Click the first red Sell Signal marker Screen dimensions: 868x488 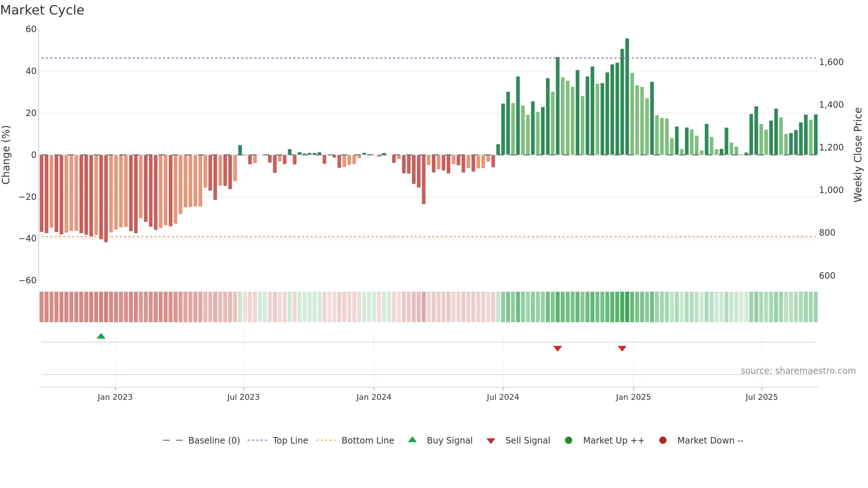tap(558, 348)
